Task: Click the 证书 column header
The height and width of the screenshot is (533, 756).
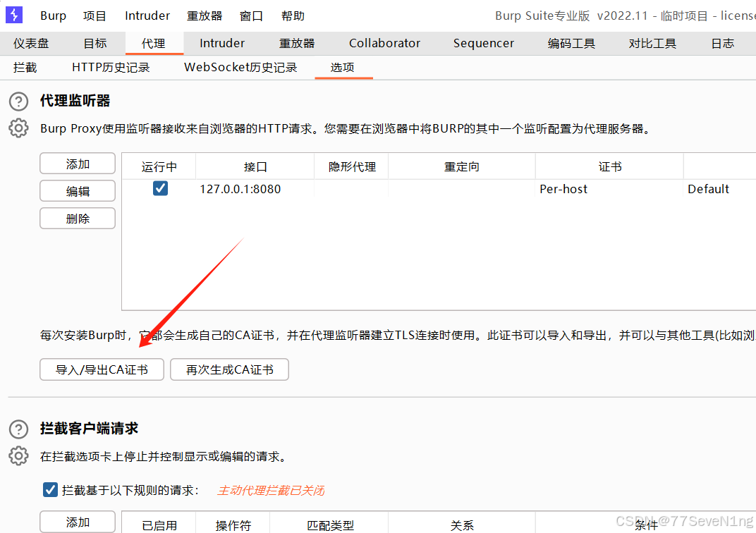Action: tap(610, 167)
